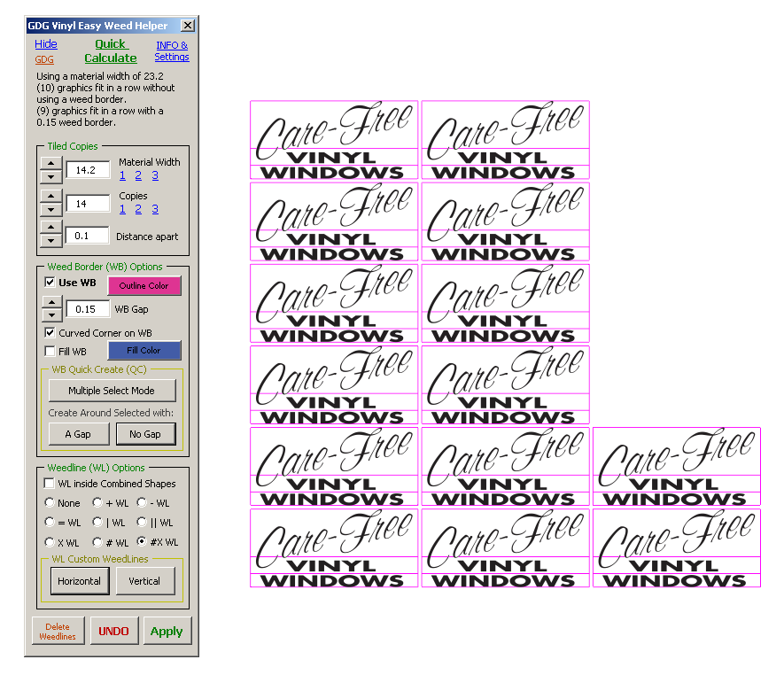The image size is (784, 675).
Task: Open the GDG link
Action: [x=44, y=59]
